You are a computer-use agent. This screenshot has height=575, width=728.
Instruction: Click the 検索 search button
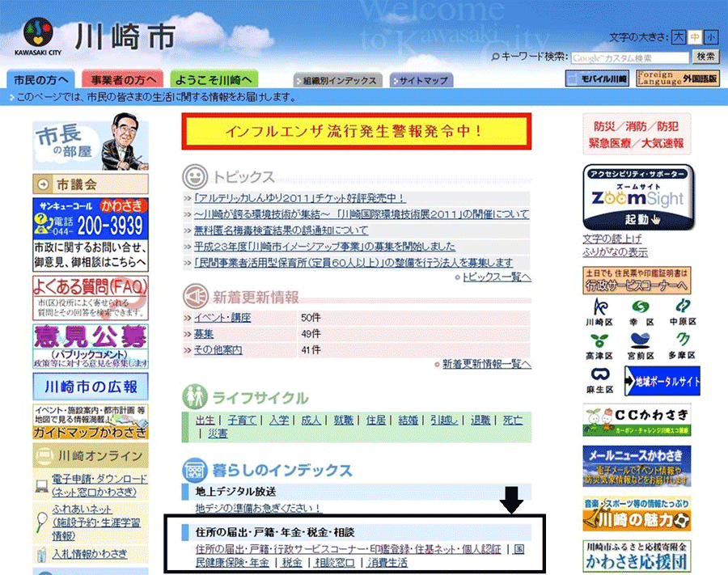pos(705,57)
